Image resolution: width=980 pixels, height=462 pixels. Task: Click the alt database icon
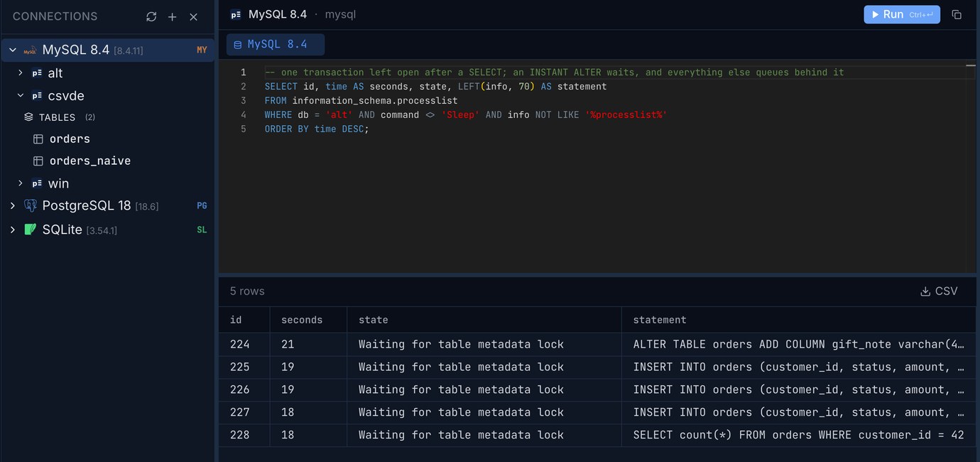(37, 72)
